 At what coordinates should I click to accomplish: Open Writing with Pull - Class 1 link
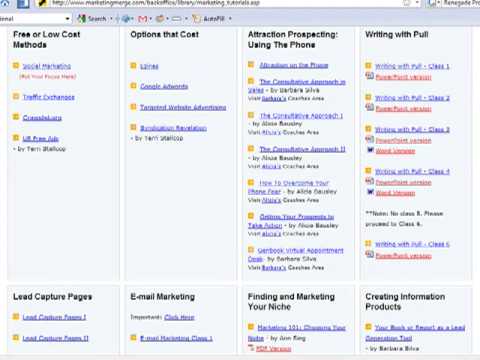(412, 66)
